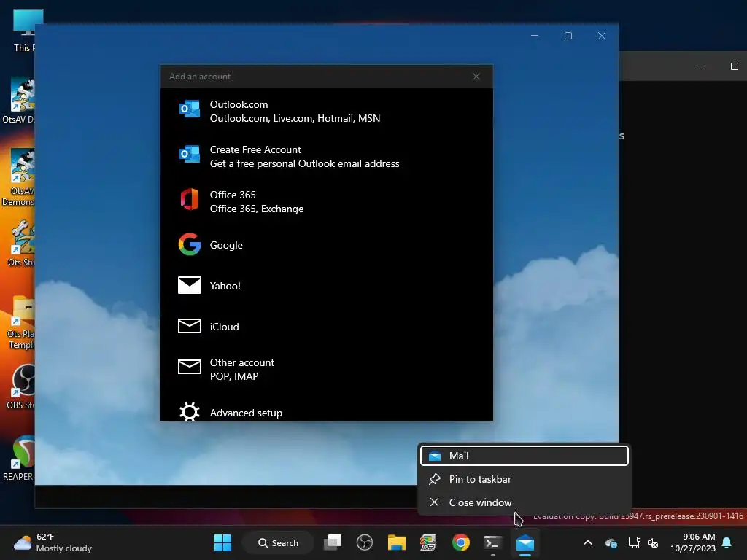Select the Ots Studio desktop shortcut
Screen dimensions: 747x560
[20, 244]
